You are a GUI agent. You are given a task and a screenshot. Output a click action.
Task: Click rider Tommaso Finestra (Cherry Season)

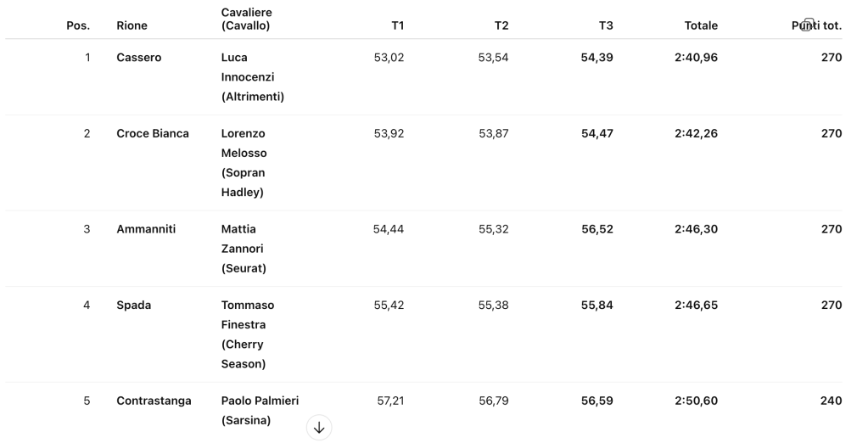(248, 334)
